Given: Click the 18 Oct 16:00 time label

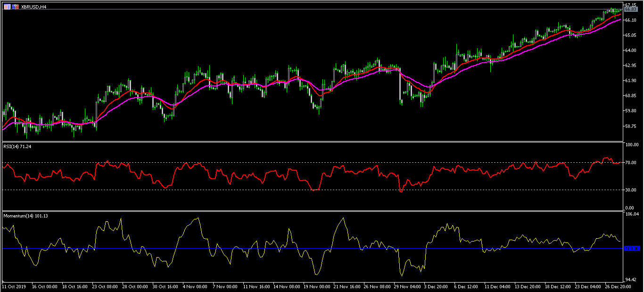Looking at the screenshot, I should [x=74, y=286].
